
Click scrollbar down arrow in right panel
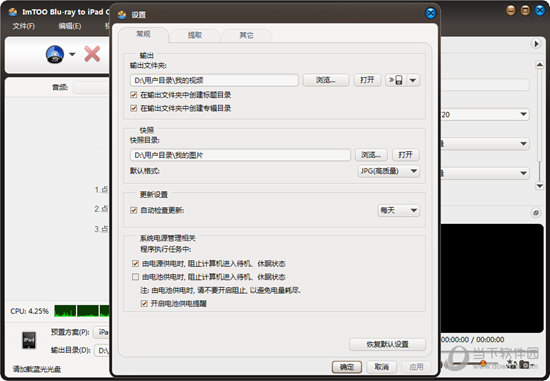(539, 186)
